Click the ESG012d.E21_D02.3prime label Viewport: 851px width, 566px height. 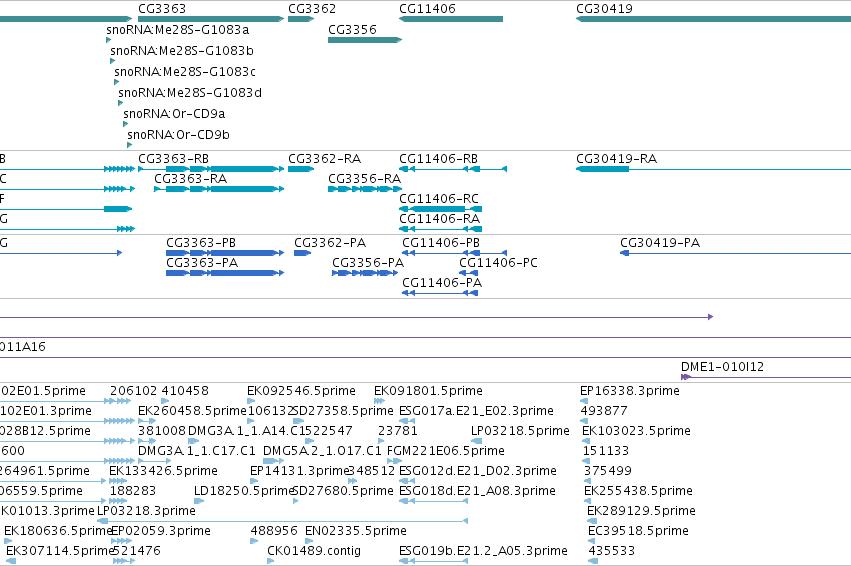click(478, 470)
